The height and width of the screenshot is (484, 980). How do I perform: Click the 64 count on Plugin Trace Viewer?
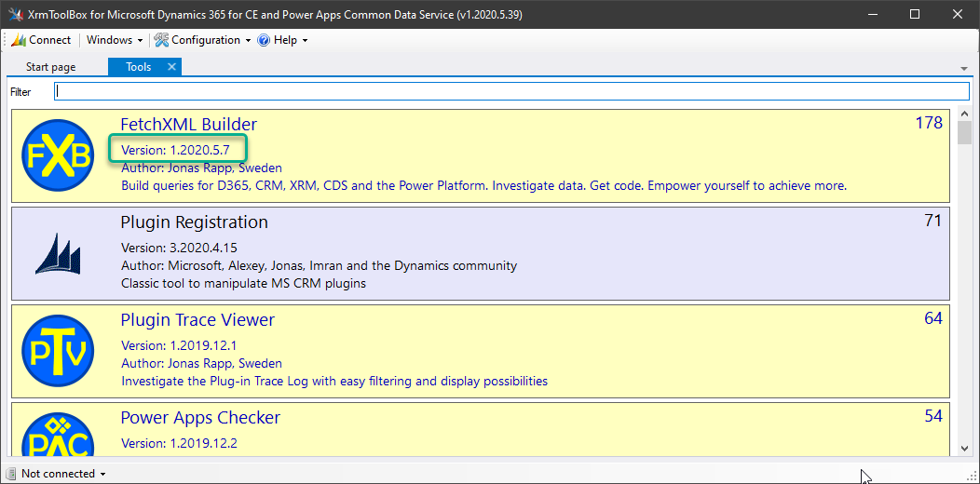point(933,318)
